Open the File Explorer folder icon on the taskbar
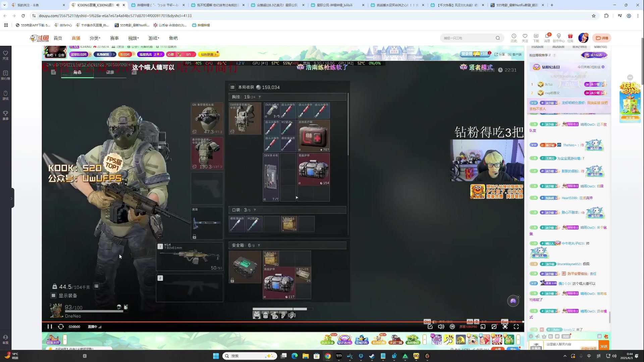Viewport: 644px width, 362px height. (306, 356)
